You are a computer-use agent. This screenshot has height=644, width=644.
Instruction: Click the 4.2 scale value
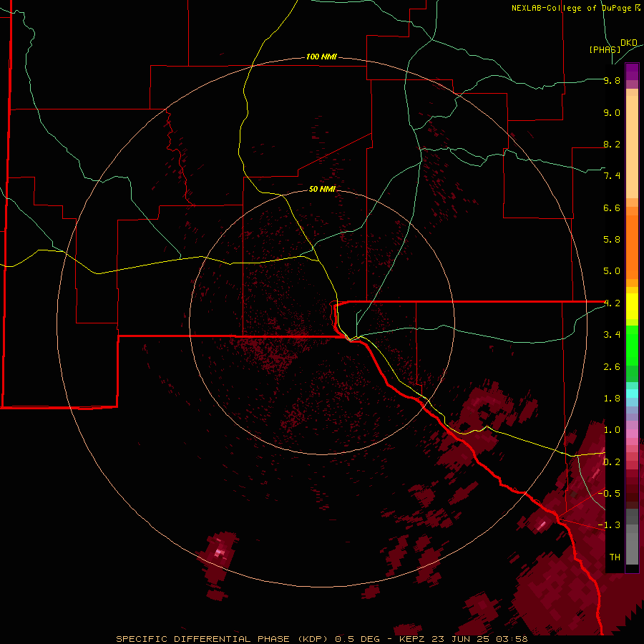612,303
